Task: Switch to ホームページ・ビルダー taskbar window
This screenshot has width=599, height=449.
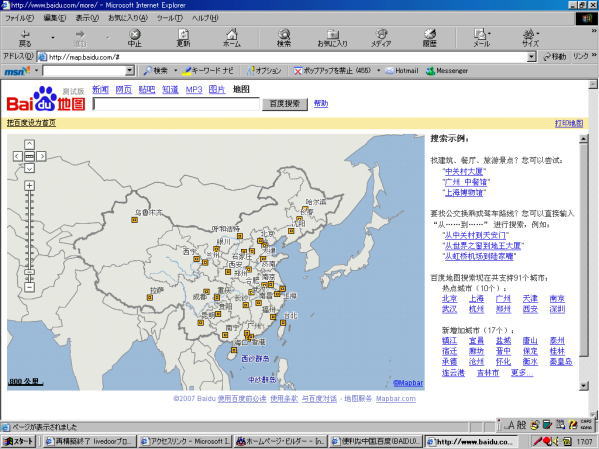Action: tap(281, 441)
